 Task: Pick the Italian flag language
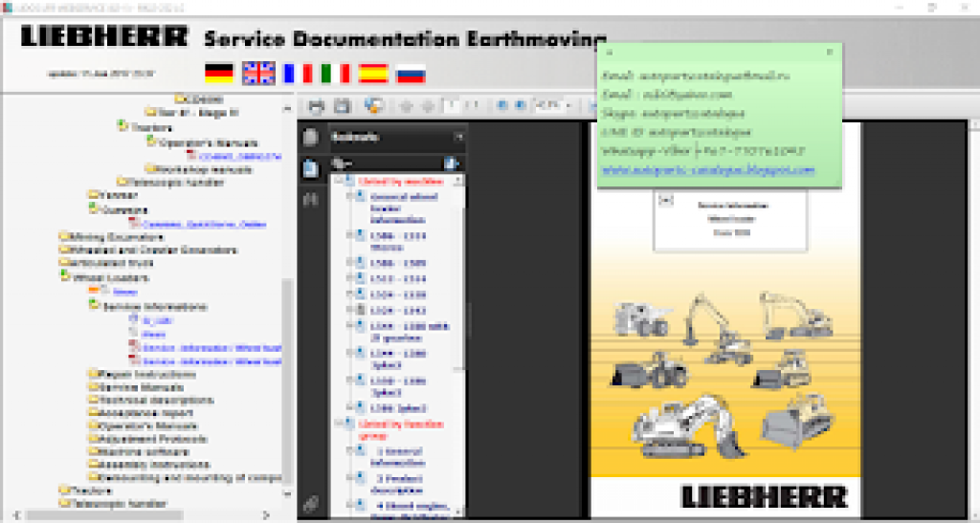click(x=335, y=73)
